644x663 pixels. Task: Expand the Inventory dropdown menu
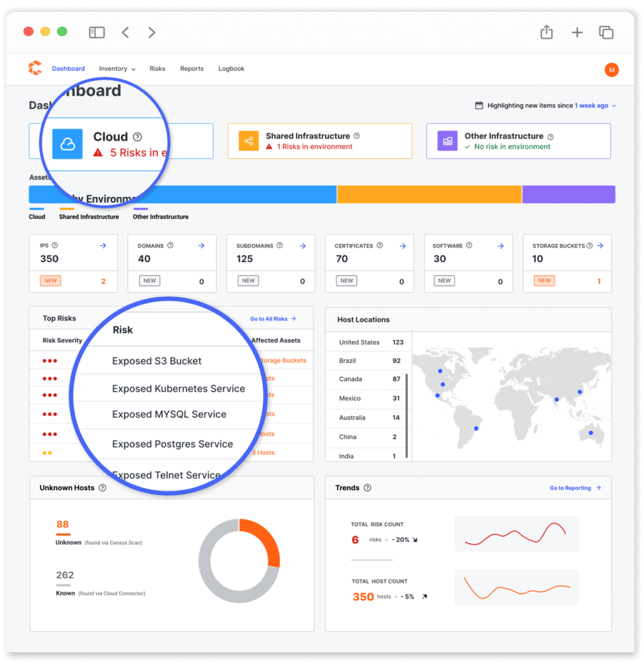(x=117, y=69)
